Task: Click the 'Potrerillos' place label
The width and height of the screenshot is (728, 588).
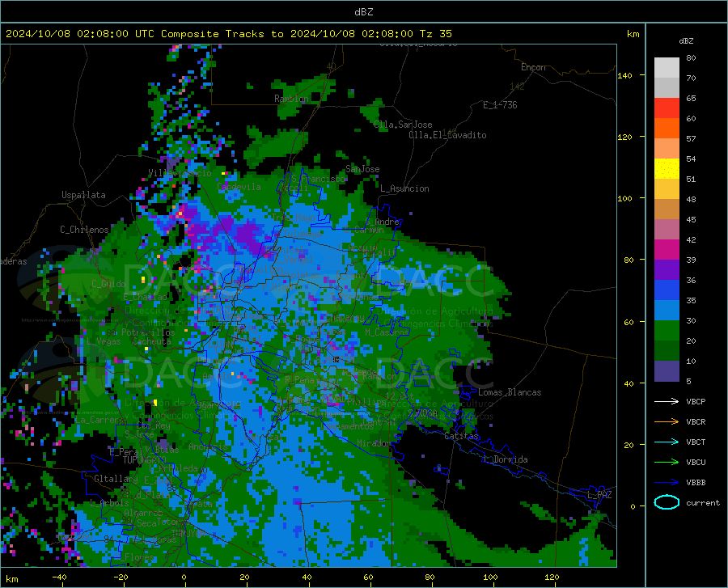Action: (148, 332)
